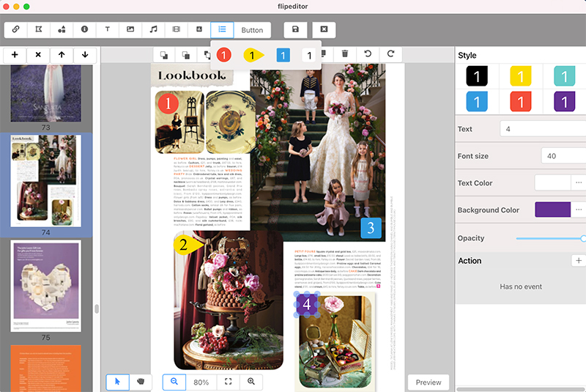Select the link tool in the toolbar
This screenshot has height=392, width=586.
[15, 29]
